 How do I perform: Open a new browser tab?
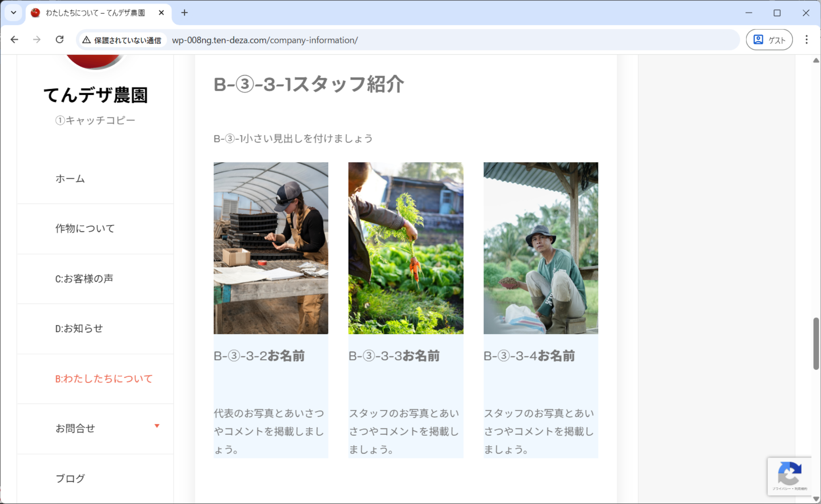pyautogui.click(x=184, y=13)
